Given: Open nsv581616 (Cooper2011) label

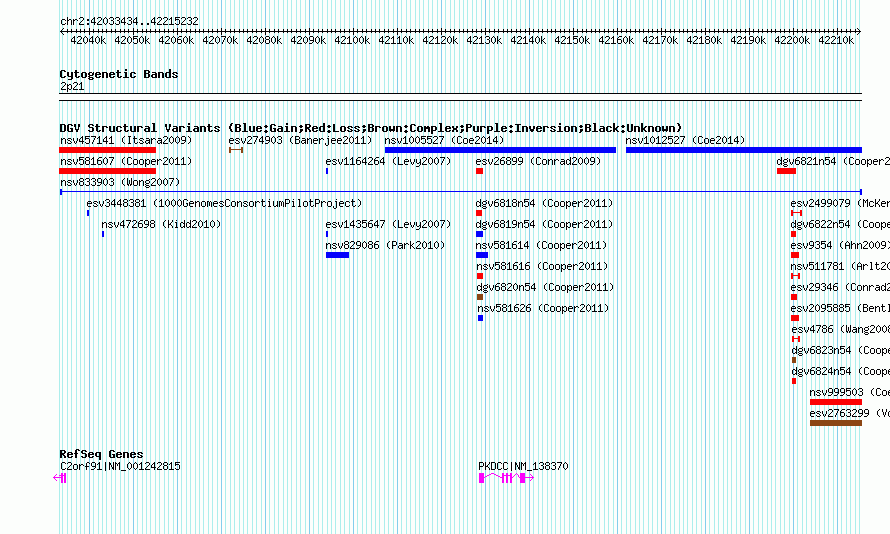Looking at the screenshot, I should (x=542, y=266).
